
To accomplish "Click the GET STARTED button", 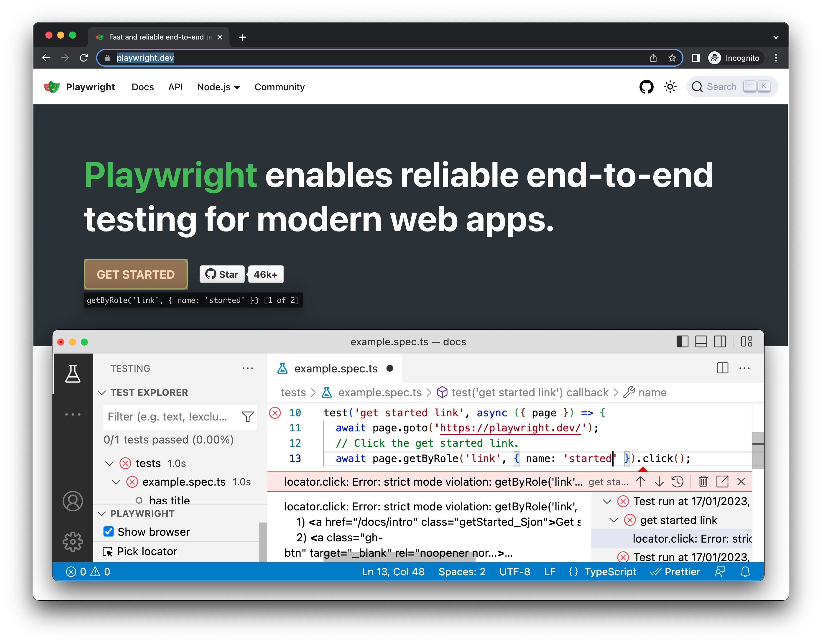I will (136, 274).
